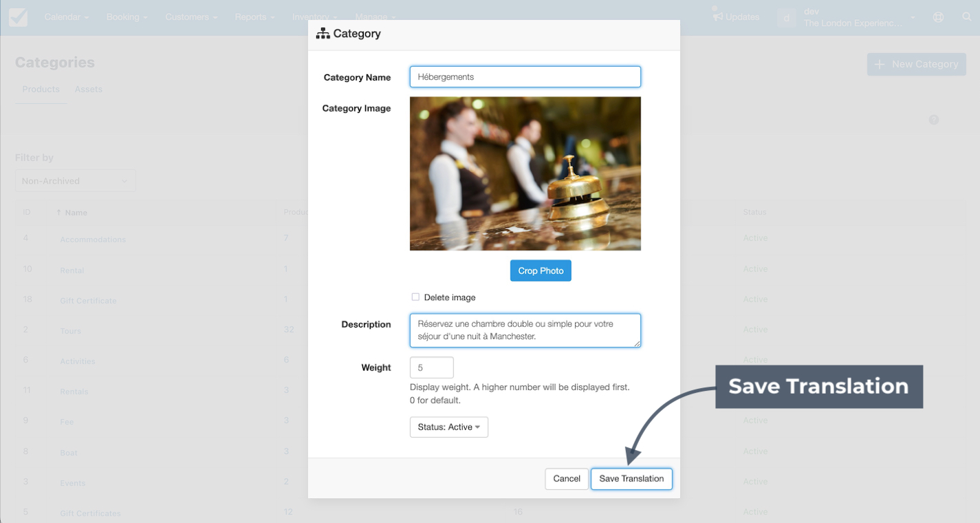Screen dimensions: 980x523
Task: Click the Updates link in header
Action: tap(742, 17)
